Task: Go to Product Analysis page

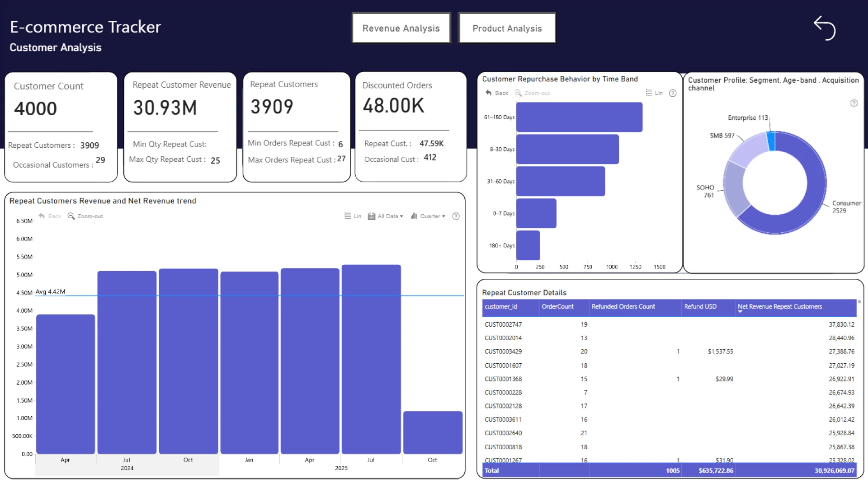Action: click(x=507, y=28)
